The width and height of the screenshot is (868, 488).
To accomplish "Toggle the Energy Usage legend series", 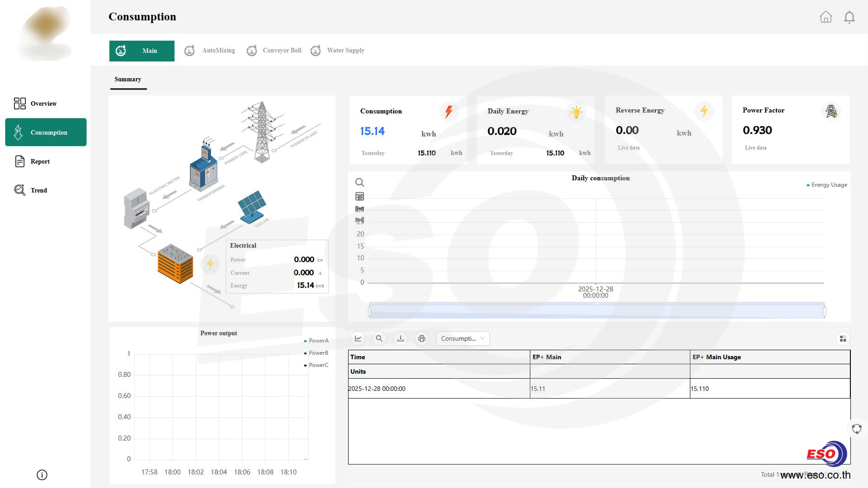I will (x=826, y=185).
